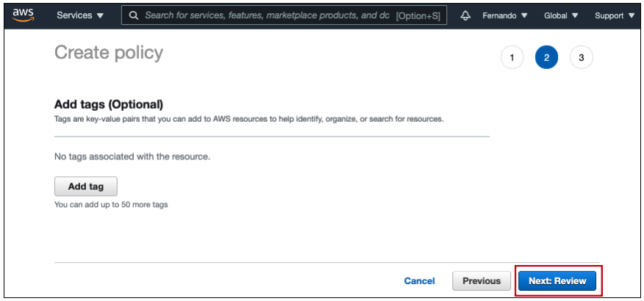
Task: Click the AWS logo icon
Action: (x=23, y=15)
